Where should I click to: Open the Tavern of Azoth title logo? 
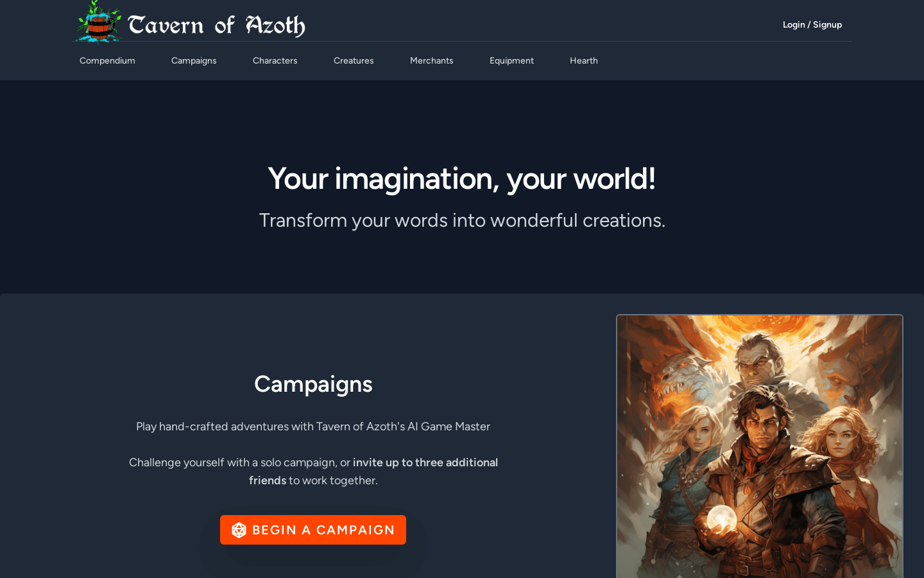[216, 25]
